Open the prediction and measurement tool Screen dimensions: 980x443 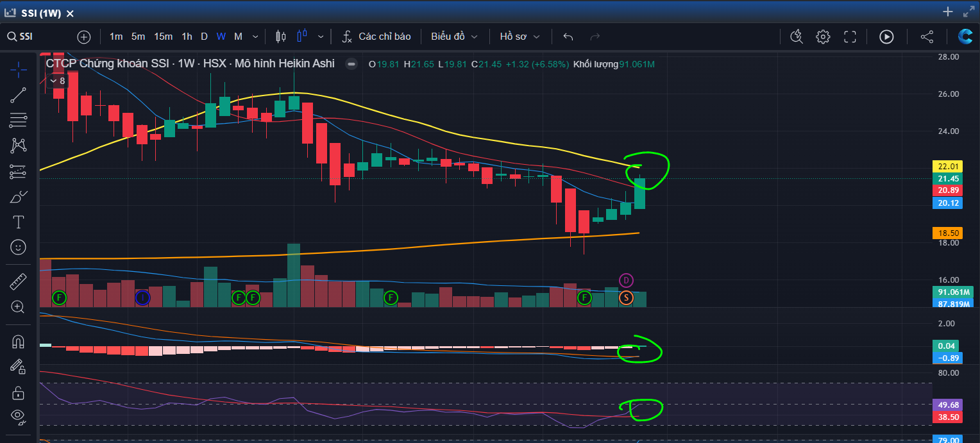tap(19, 171)
